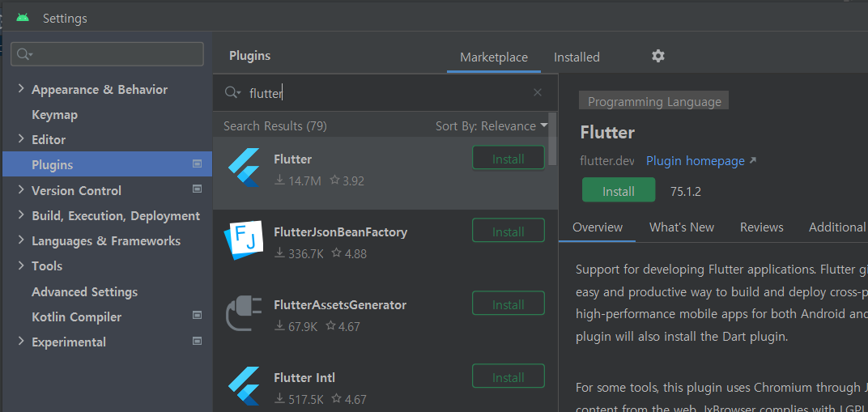
Task: Click the Flutter heading in details pane
Action: point(607,133)
